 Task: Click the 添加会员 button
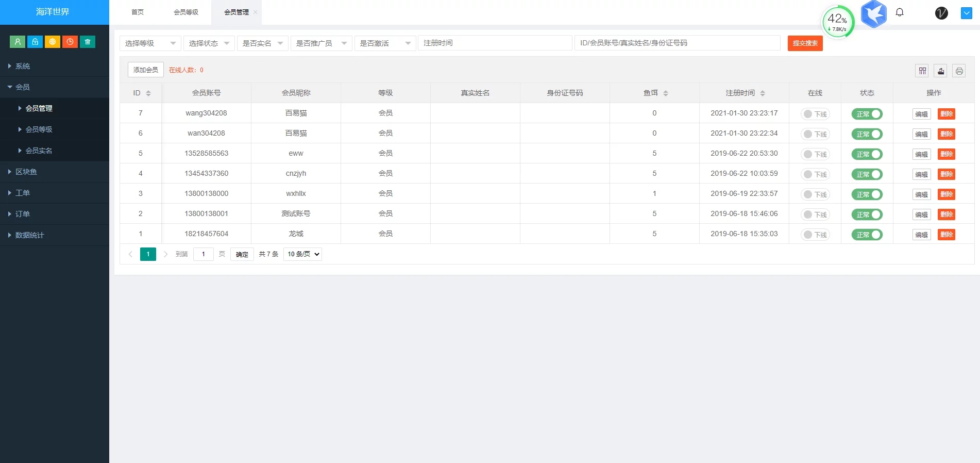coord(145,70)
